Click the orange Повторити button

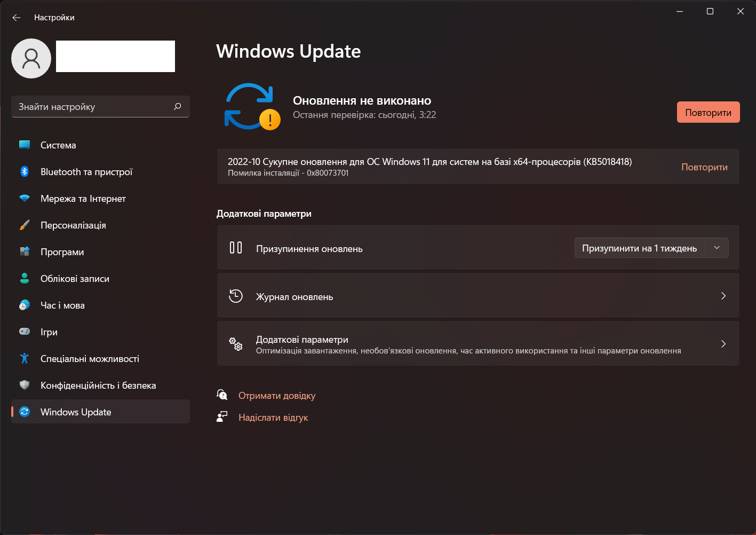pos(708,112)
